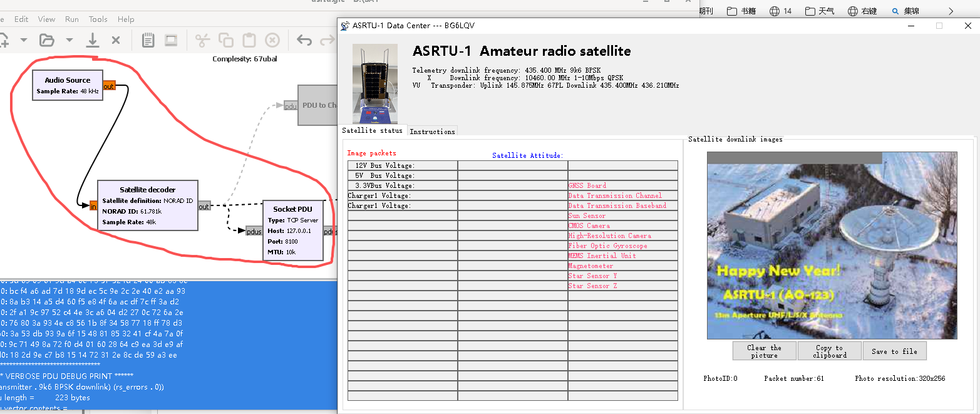Viewport: 980px width, 414px height.
Task: Close the current flowgraph with the X icon
Action: pyautogui.click(x=116, y=41)
